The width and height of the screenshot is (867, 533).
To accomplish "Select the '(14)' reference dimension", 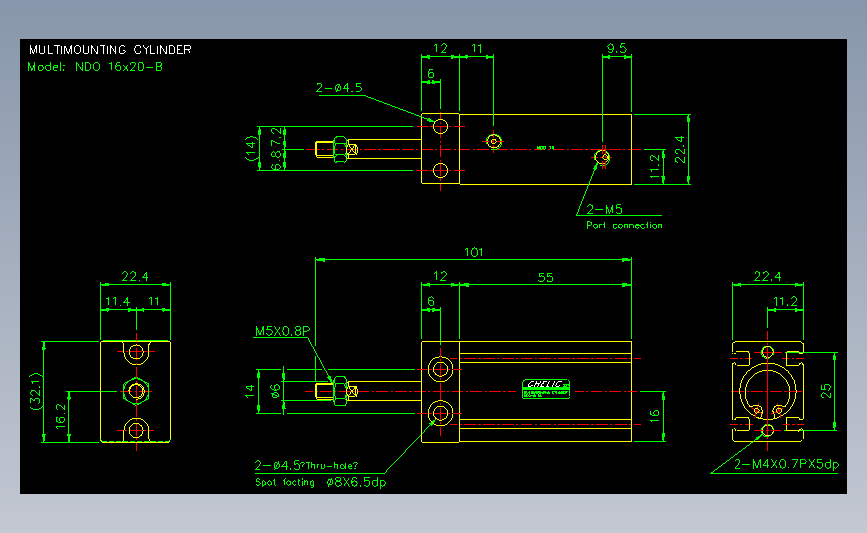I will point(252,148).
